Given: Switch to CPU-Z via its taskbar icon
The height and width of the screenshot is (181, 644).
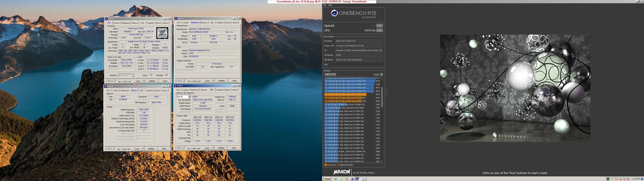Looking at the screenshot, I should pos(358,179).
